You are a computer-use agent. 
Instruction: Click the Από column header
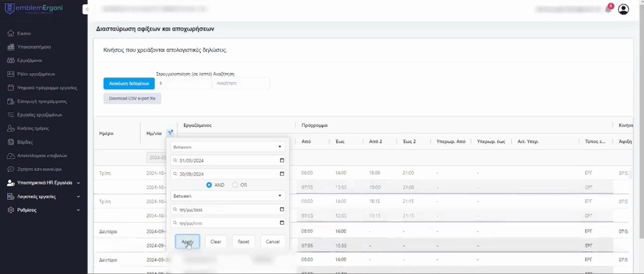point(306,141)
